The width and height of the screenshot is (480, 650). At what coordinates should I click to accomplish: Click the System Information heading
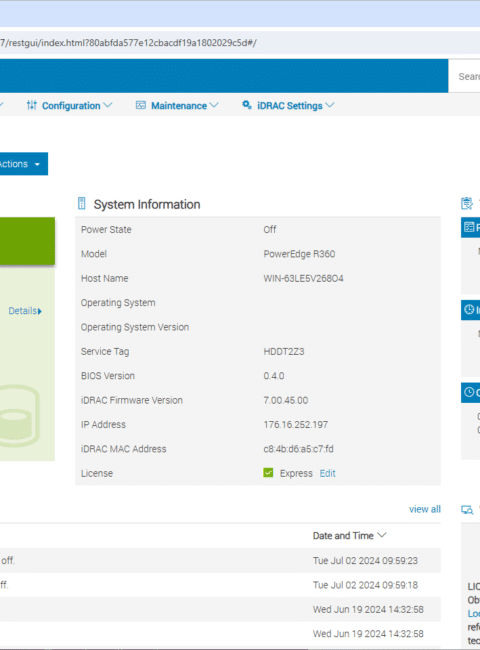(x=147, y=204)
